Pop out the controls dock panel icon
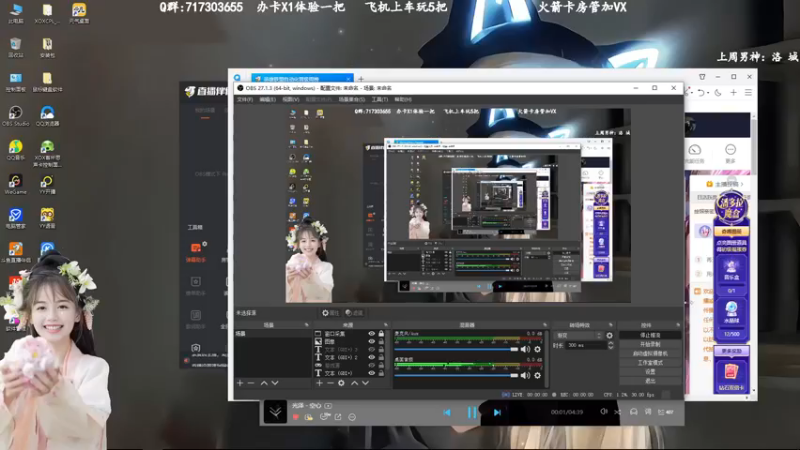This screenshot has height=450, width=800. [x=678, y=325]
